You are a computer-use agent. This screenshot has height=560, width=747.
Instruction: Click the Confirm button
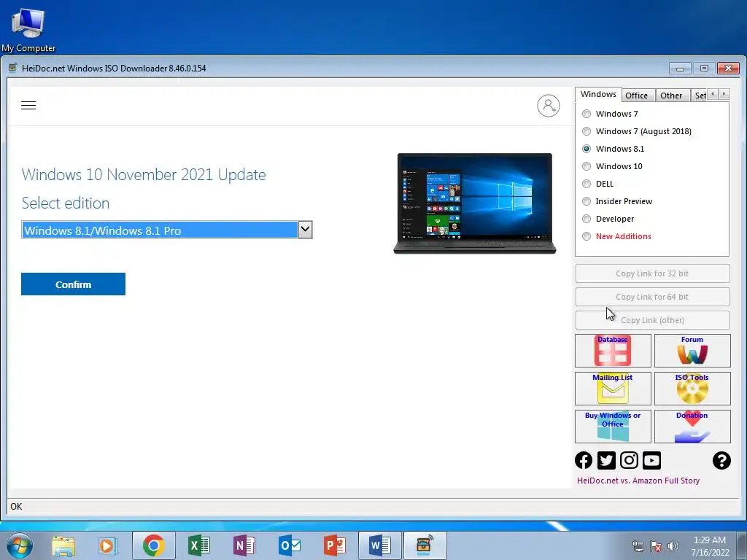point(74,284)
